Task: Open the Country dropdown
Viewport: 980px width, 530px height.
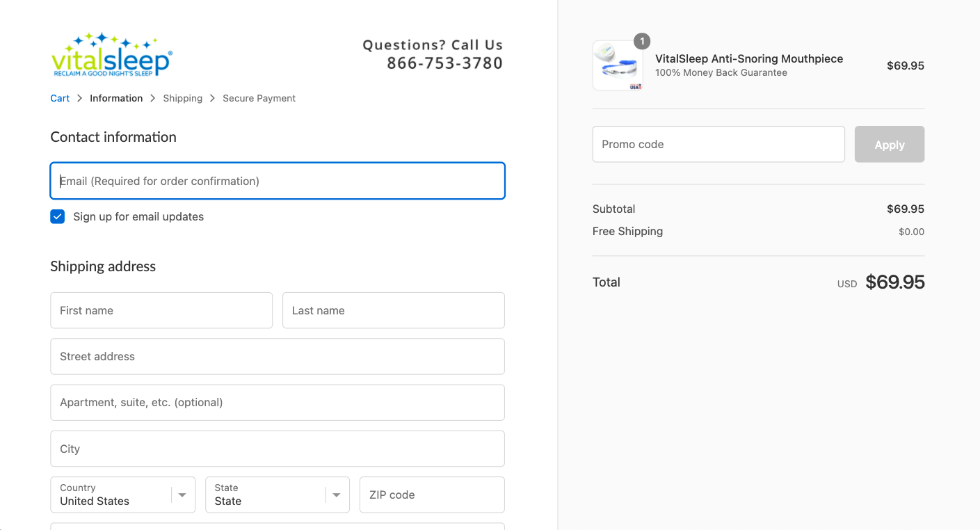Action: pyautogui.click(x=123, y=495)
